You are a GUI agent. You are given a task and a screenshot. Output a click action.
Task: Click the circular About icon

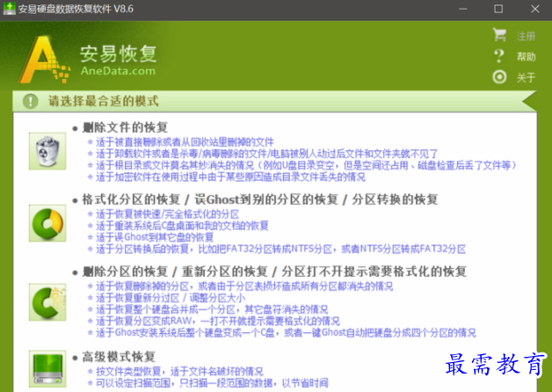click(x=499, y=76)
